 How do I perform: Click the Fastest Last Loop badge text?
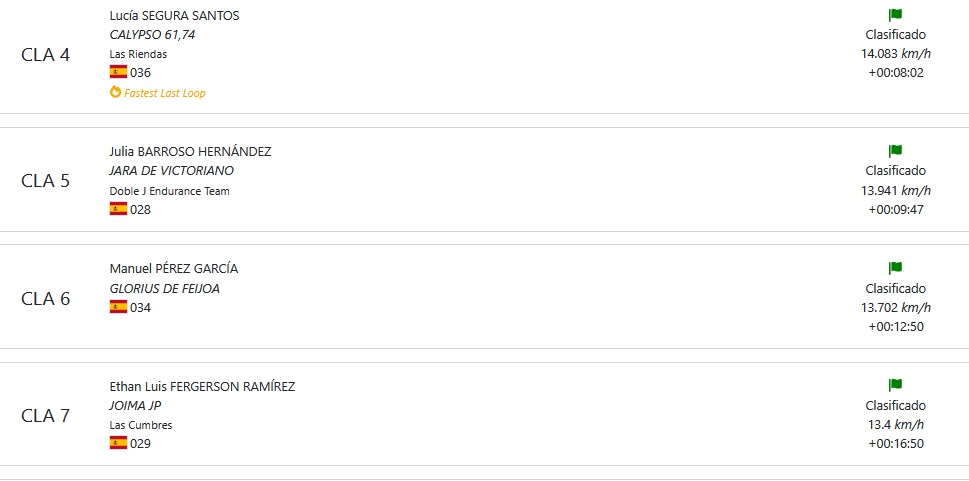tap(164, 93)
